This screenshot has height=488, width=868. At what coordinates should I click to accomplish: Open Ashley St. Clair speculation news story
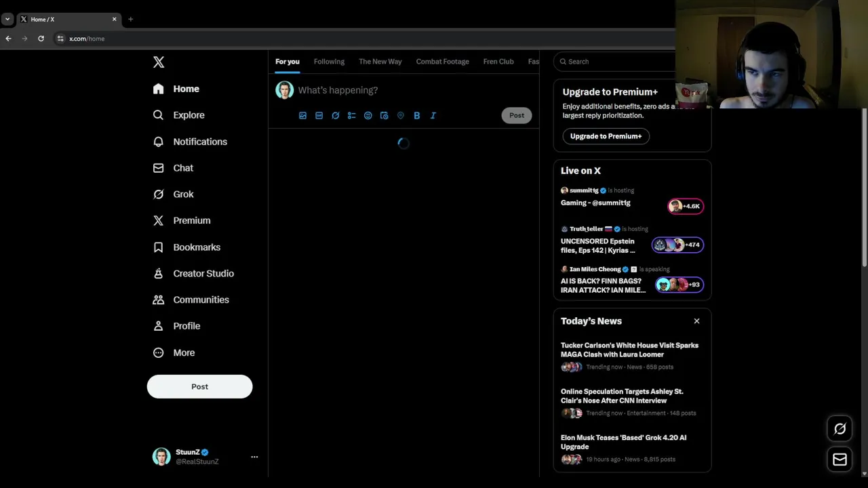pyautogui.click(x=632, y=402)
